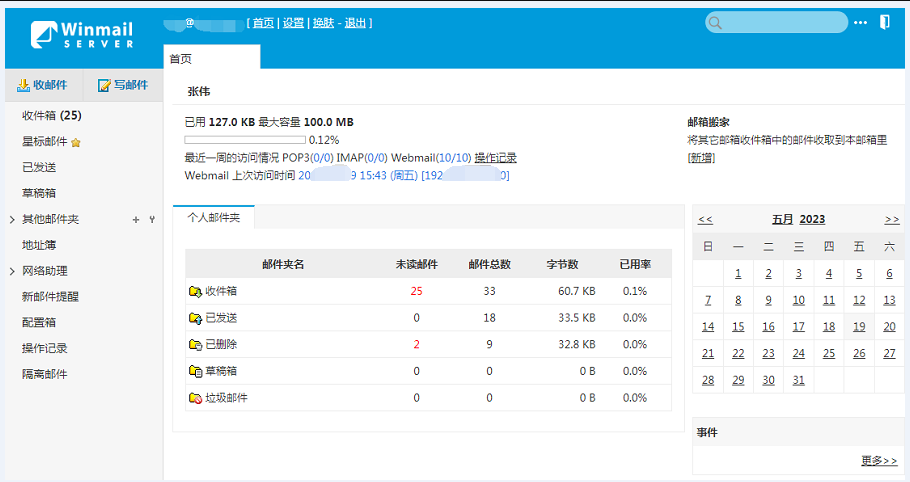Select May 19 in the calendar

(x=859, y=326)
